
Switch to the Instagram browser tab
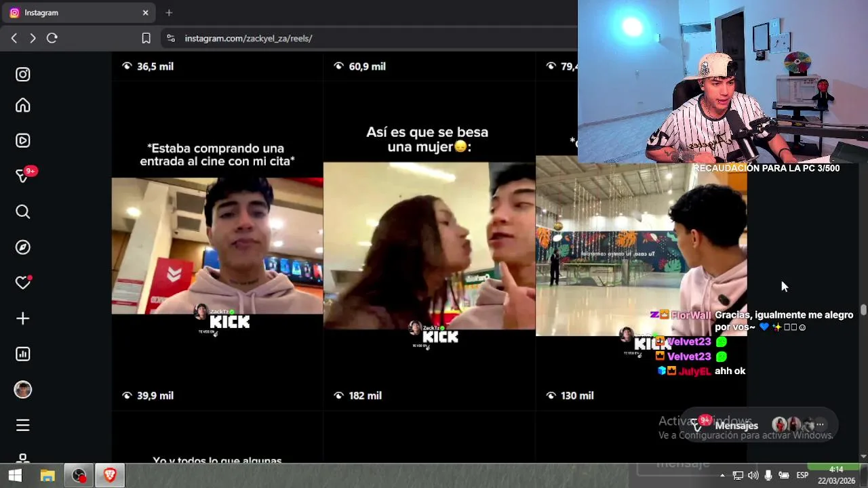point(78,13)
